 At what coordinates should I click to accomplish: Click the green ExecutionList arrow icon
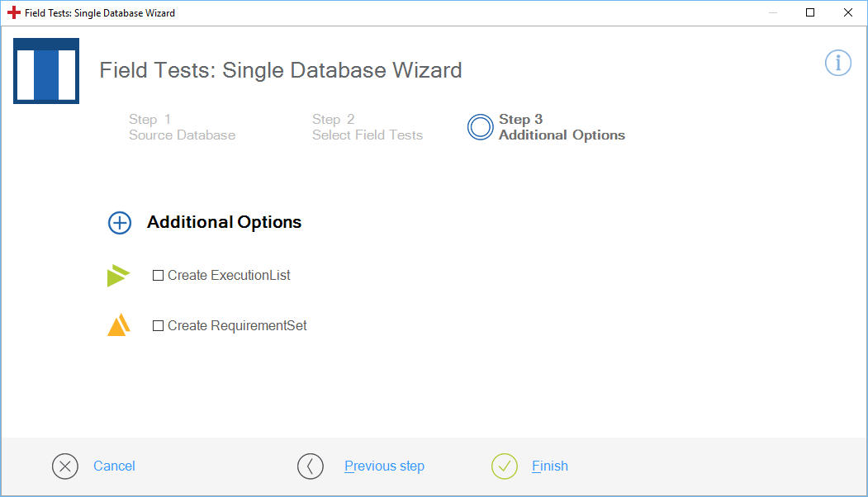[x=118, y=276]
